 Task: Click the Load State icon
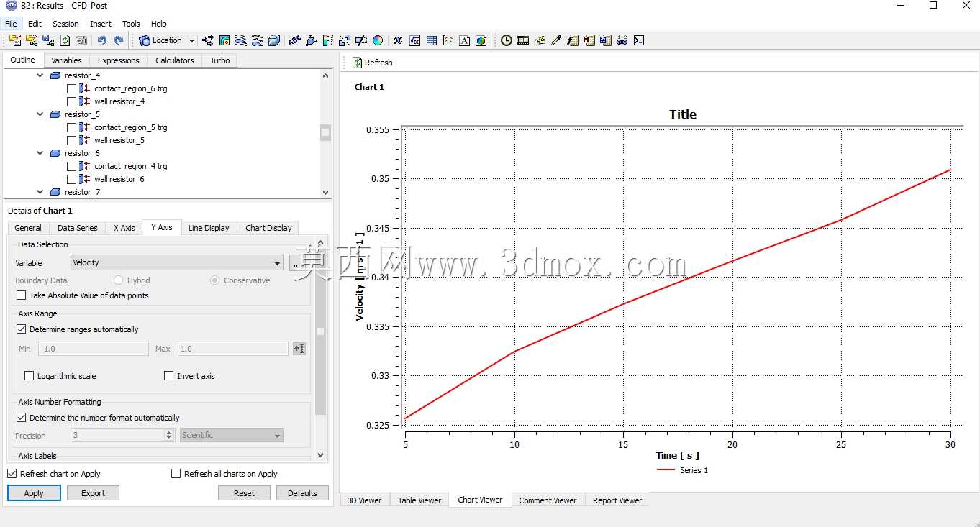tap(32, 40)
